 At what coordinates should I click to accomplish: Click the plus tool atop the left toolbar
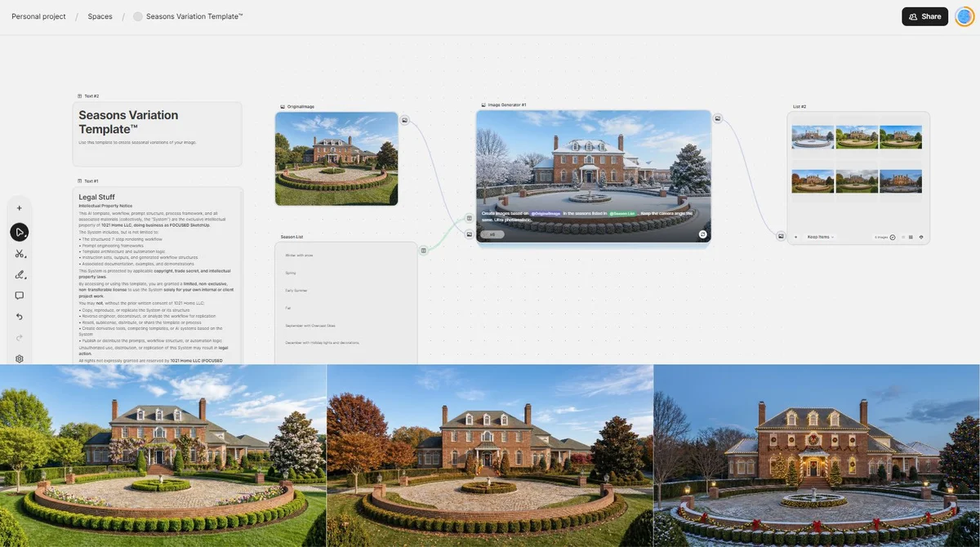[x=18, y=207]
